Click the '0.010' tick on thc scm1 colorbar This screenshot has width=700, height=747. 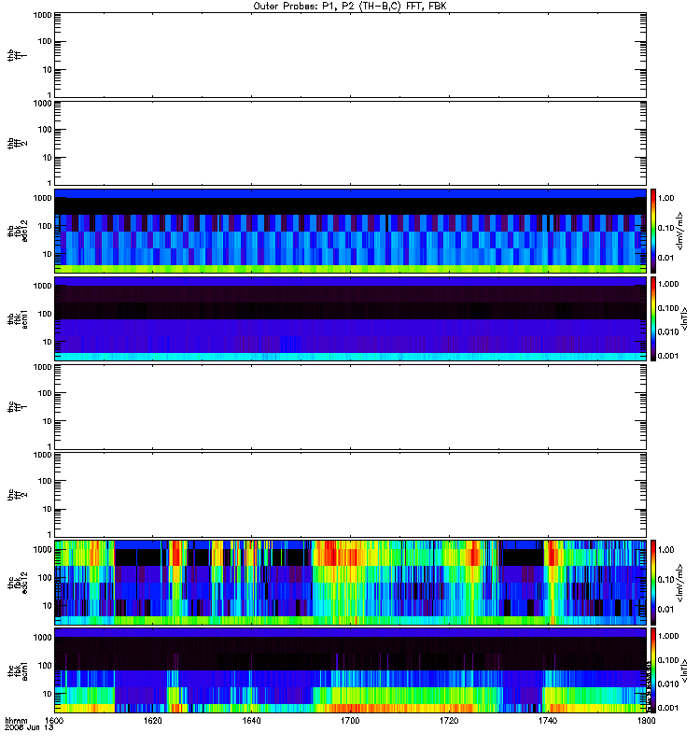click(668, 684)
